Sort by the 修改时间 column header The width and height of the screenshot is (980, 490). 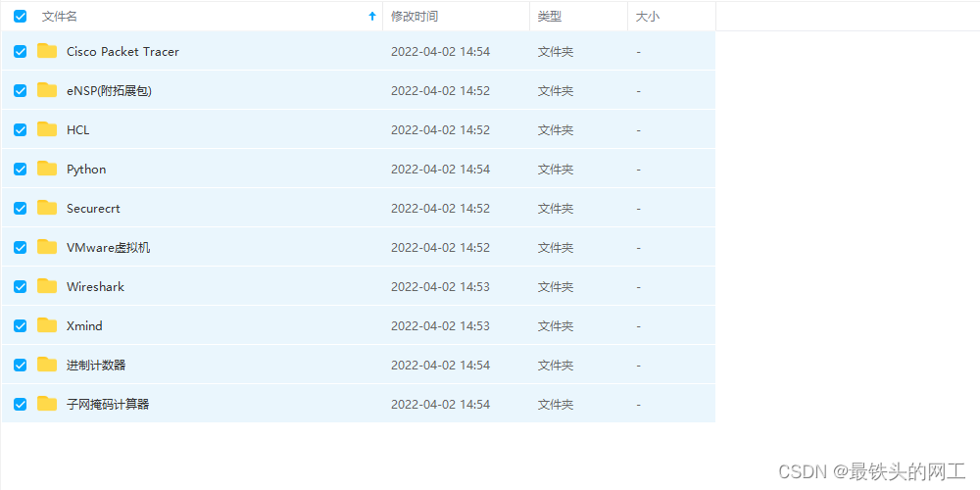click(415, 17)
